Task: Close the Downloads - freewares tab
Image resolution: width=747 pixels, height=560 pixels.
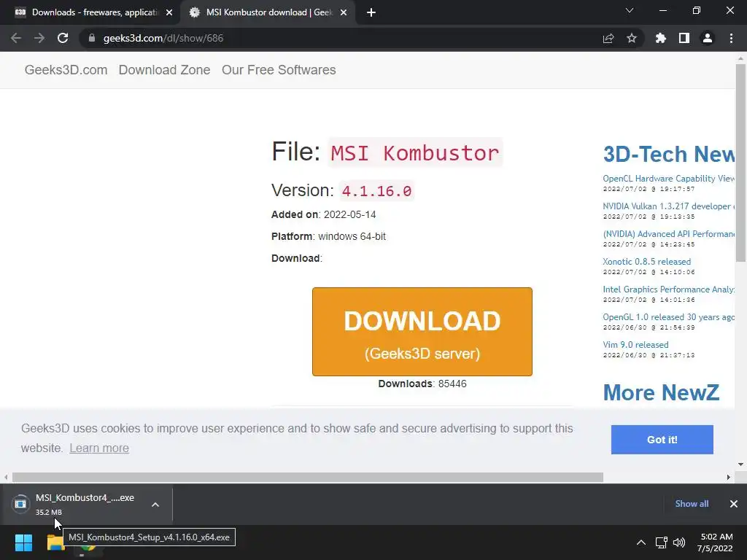Action: [x=169, y=12]
